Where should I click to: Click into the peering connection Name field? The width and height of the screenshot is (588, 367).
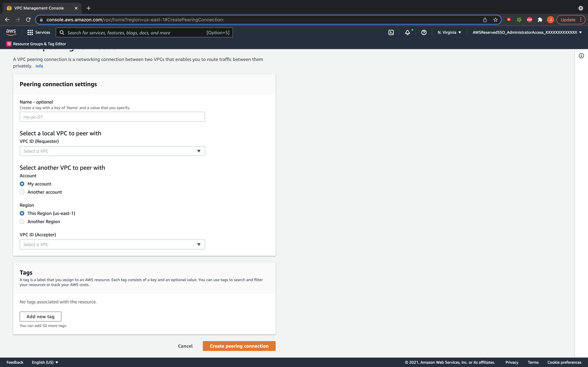(112, 117)
